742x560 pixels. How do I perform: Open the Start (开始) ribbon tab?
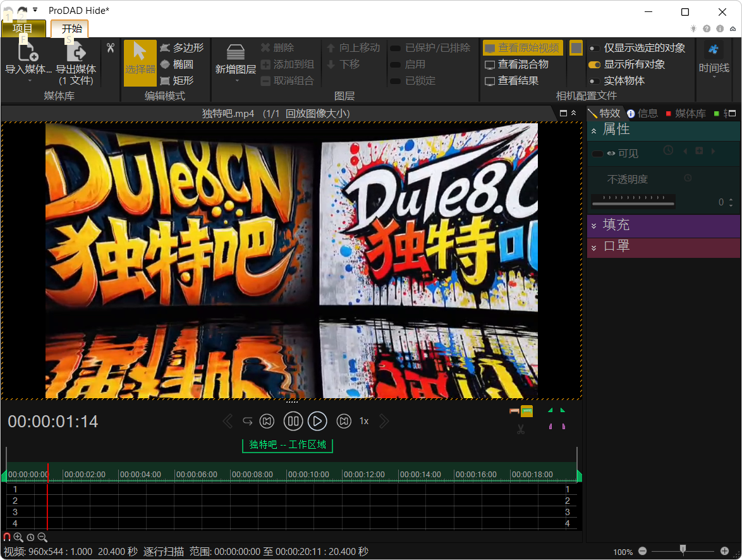tap(71, 28)
